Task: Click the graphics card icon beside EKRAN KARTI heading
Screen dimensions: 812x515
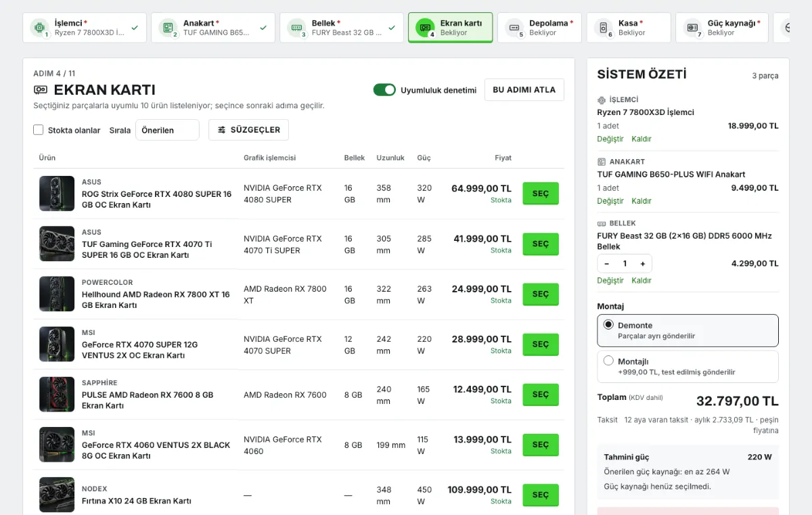Action: (x=41, y=90)
